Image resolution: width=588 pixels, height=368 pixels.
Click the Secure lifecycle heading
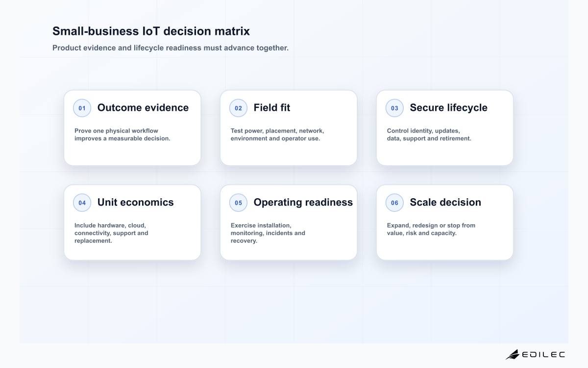coord(449,107)
